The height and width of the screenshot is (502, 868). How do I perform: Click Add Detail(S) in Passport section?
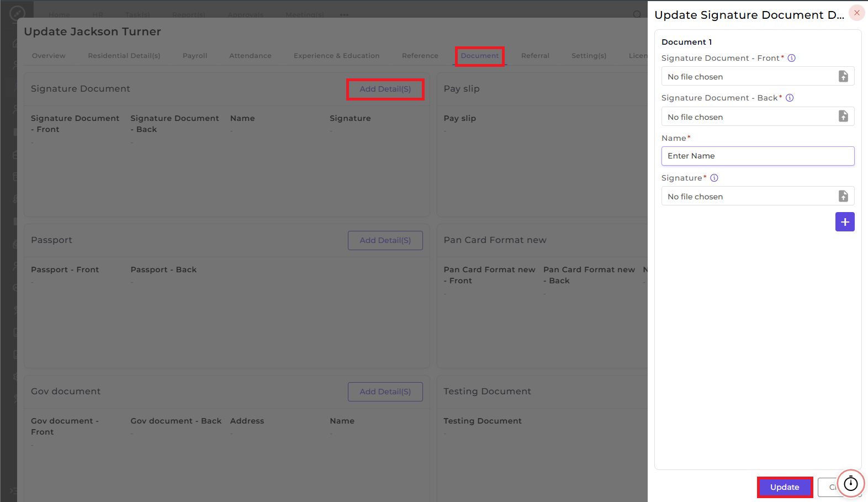tap(385, 240)
